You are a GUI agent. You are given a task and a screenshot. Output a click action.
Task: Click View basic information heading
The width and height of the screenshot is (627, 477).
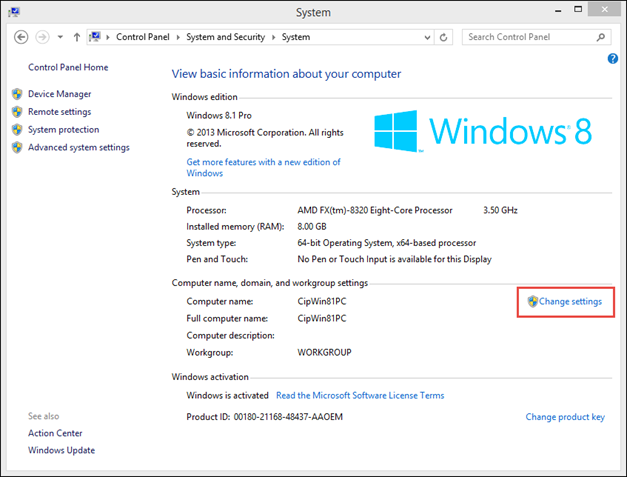[286, 74]
